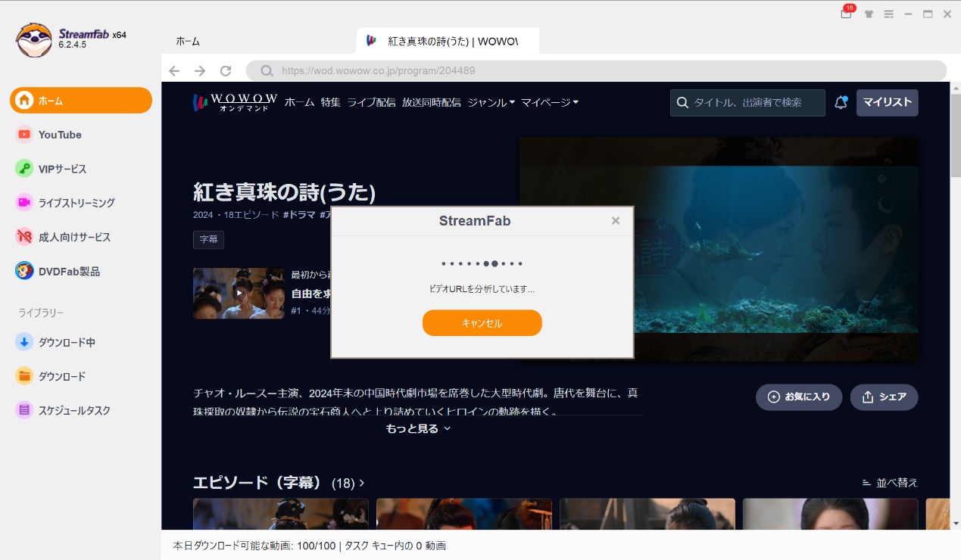The width and height of the screenshot is (961, 560).
Task: Click the #ドラマ hashtag link
Action: [x=299, y=215]
